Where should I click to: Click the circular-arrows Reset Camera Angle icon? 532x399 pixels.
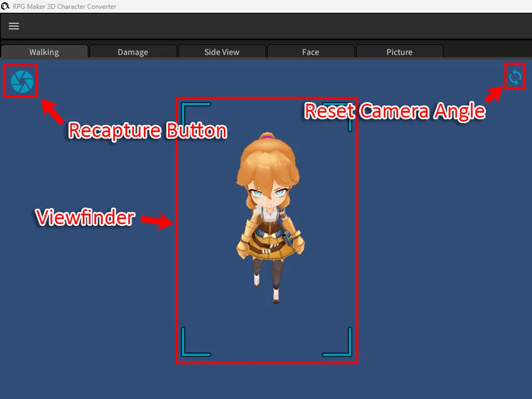pyautogui.click(x=515, y=77)
